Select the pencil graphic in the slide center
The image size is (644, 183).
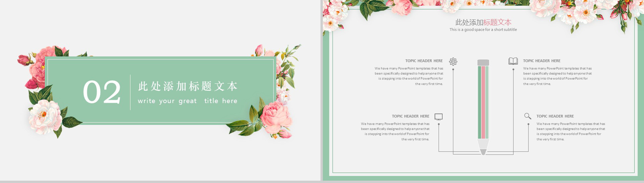click(x=483, y=107)
